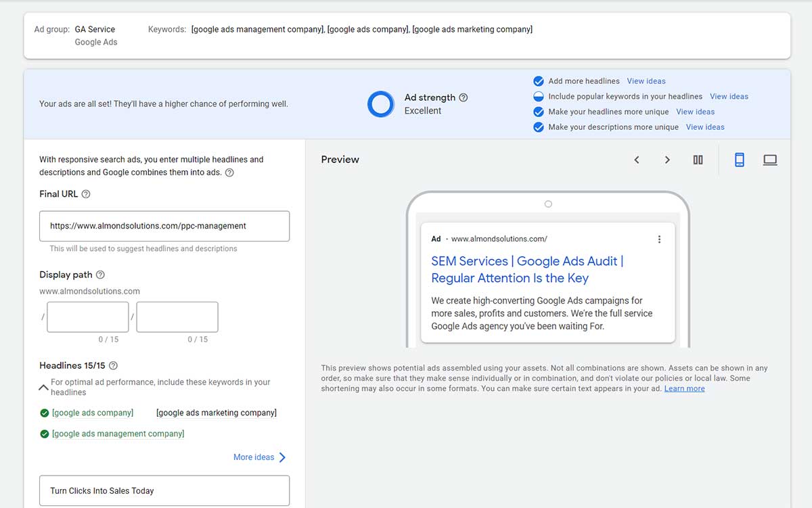Click keyword [google ads marketing company] in header
The width and height of the screenshot is (812, 508).
(472, 29)
